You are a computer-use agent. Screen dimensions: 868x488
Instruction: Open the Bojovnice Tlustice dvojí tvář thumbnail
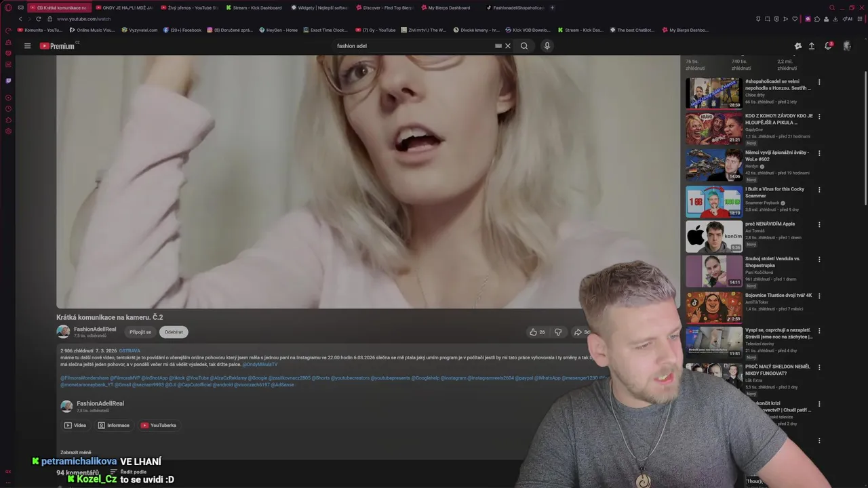pos(714,308)
